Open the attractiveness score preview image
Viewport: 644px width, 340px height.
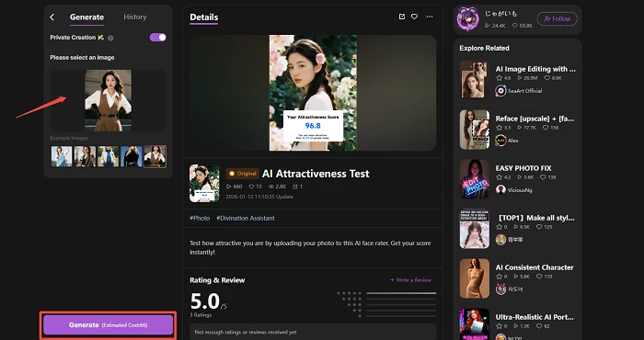coord(313,93)
